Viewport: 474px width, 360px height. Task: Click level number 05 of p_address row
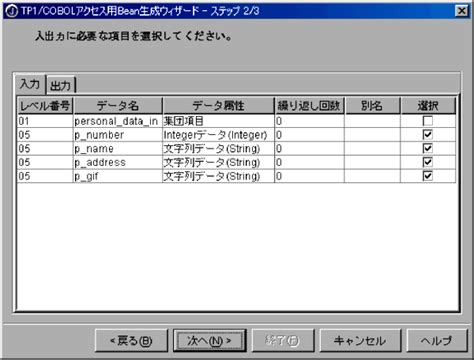click(45, 162)
